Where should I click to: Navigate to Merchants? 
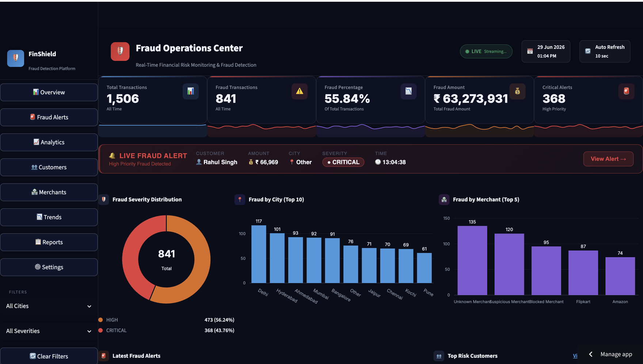pyautogui.click(x=49, y=192)
